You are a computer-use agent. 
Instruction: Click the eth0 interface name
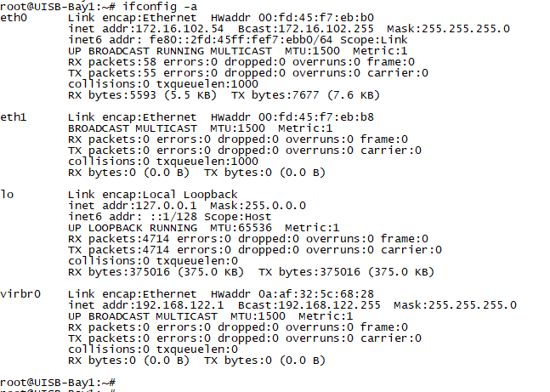coord(14,17)
